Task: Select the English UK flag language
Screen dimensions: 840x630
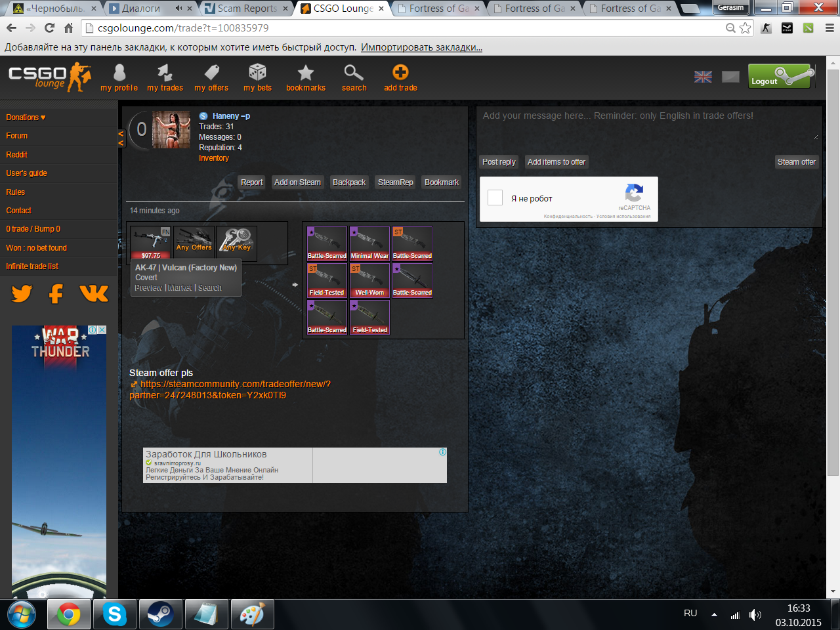Action: (703, 77)
